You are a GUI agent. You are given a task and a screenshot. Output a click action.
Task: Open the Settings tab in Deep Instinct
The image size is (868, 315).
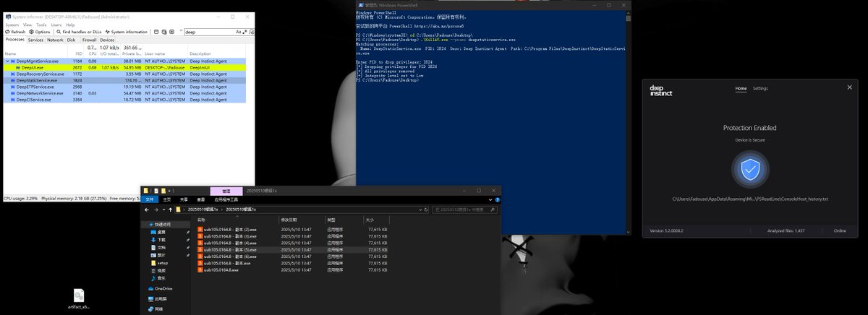click(x=760, y=88)
